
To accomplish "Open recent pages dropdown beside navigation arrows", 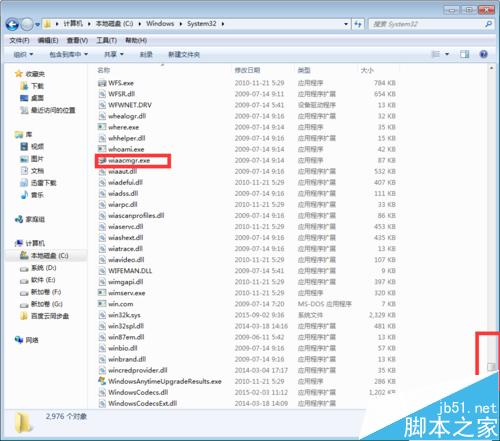I will pos(37,25).
